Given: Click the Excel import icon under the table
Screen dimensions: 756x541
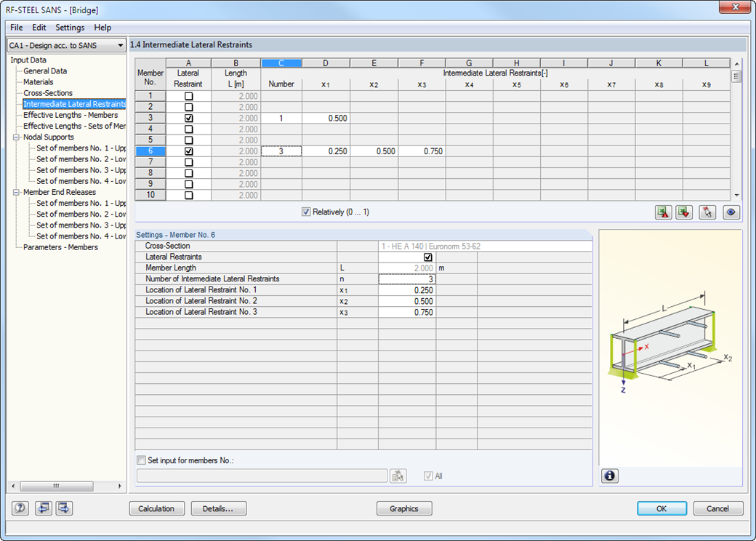Looking at the screenshot, I should [x=684, y=212].
